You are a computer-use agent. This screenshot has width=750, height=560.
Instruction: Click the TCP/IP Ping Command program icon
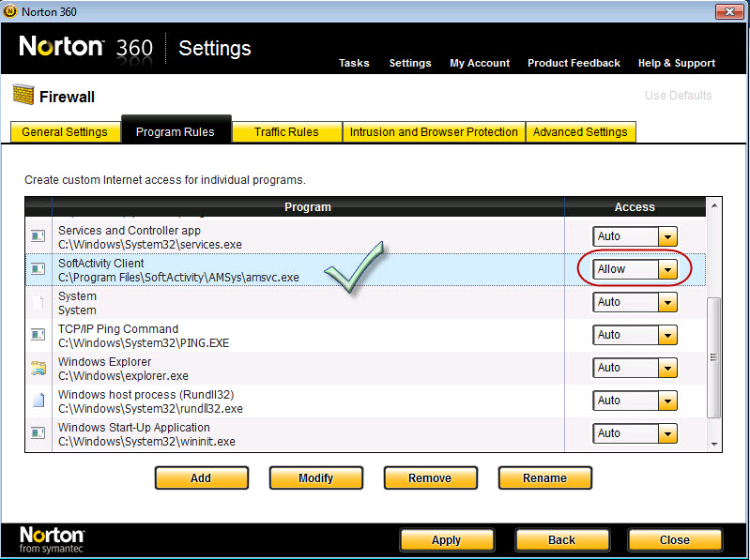click(38, 335)
